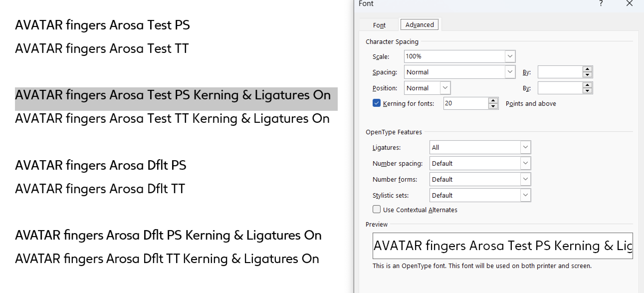644x293 pixels.
Task: Switch to the Font tab
Action: pos(379,25)
